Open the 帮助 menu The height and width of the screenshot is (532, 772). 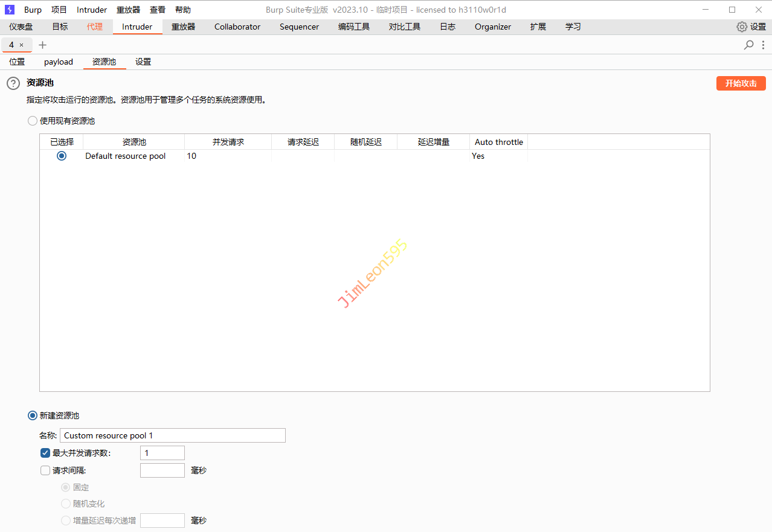click(x=182, y=10)
